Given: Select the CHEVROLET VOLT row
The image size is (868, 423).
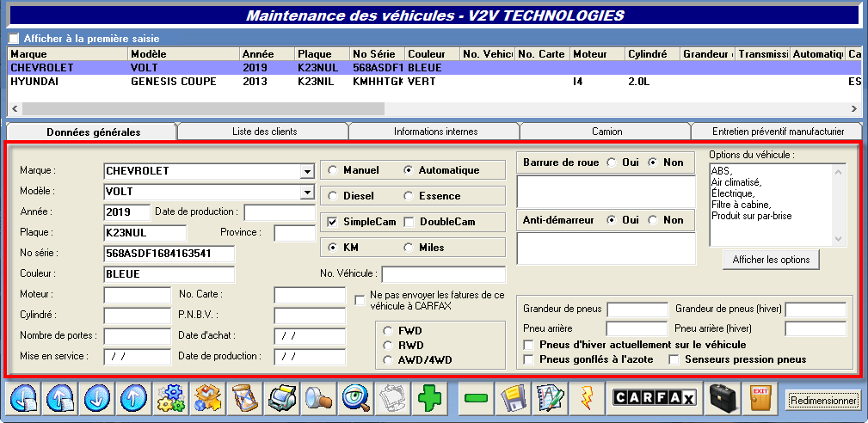Looking at the screenshot, I should [x=434, y=68].
